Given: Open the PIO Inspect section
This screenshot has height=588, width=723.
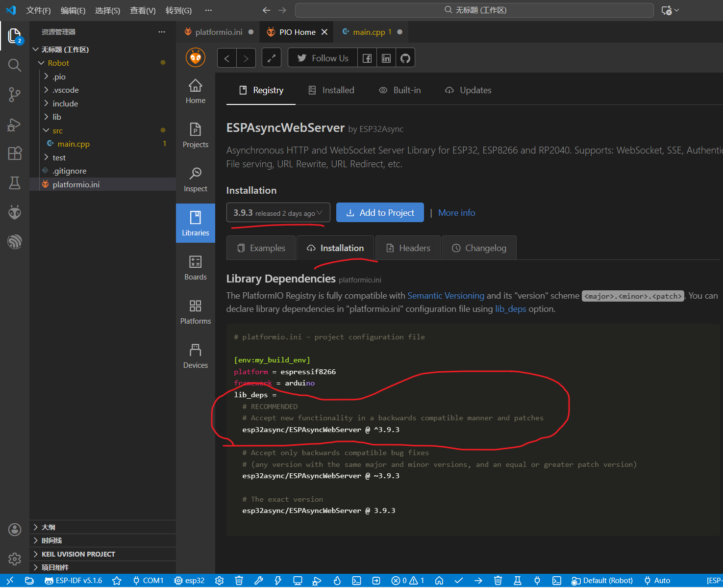Looking at the screenshot, I should [196, 179].
